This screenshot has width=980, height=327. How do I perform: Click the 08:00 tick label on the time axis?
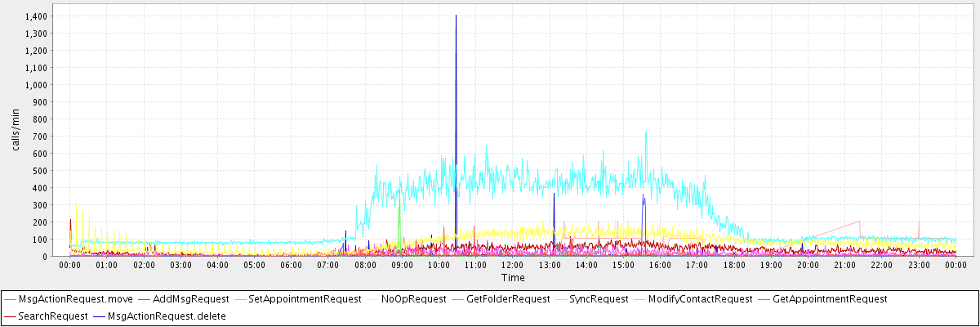pyautogui.click(x=365, y=265)
